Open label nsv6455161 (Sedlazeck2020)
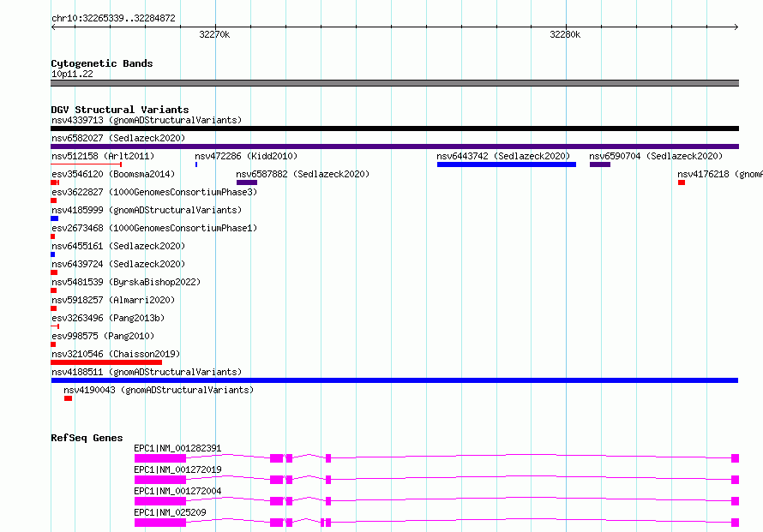 (118, 246)
